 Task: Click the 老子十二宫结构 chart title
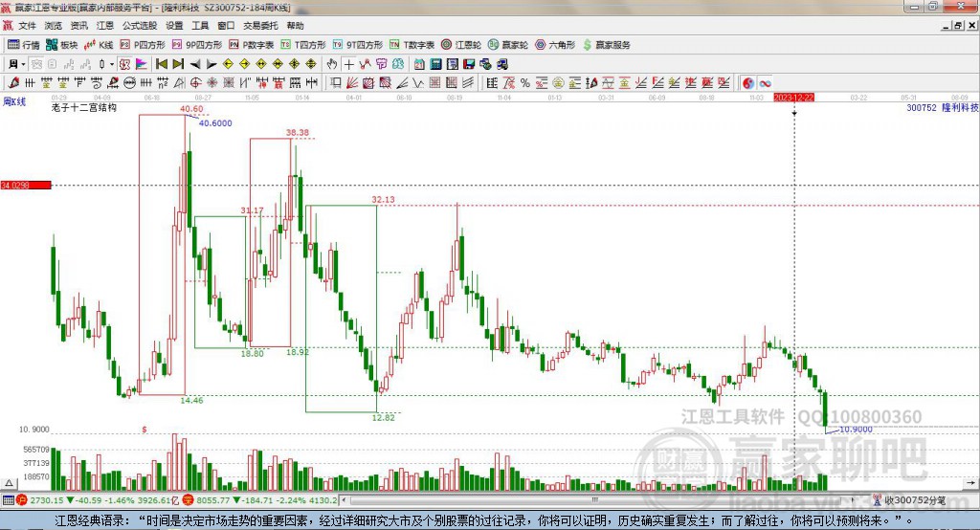pos(84,107)
